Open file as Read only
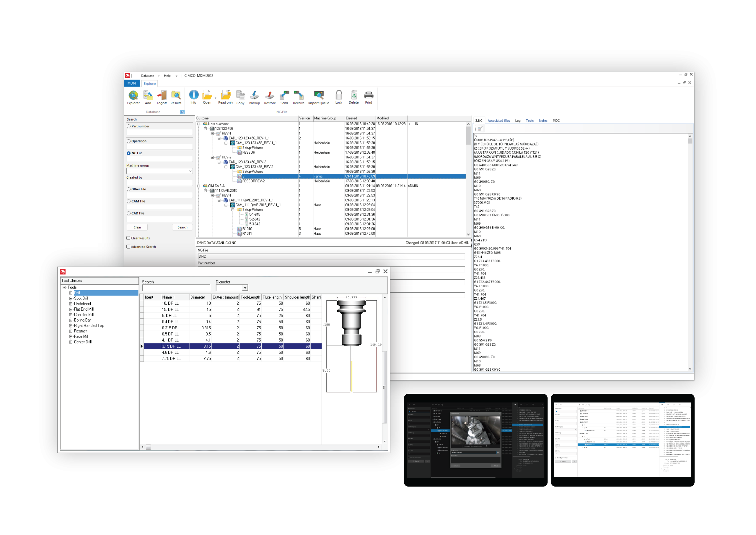 226,97
